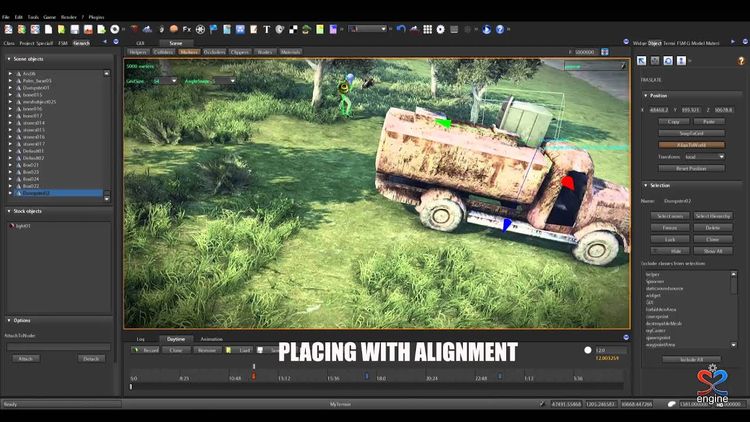Collapse the Selection section
The width and height of the screenshot is (750, 422).
point(645,185)
